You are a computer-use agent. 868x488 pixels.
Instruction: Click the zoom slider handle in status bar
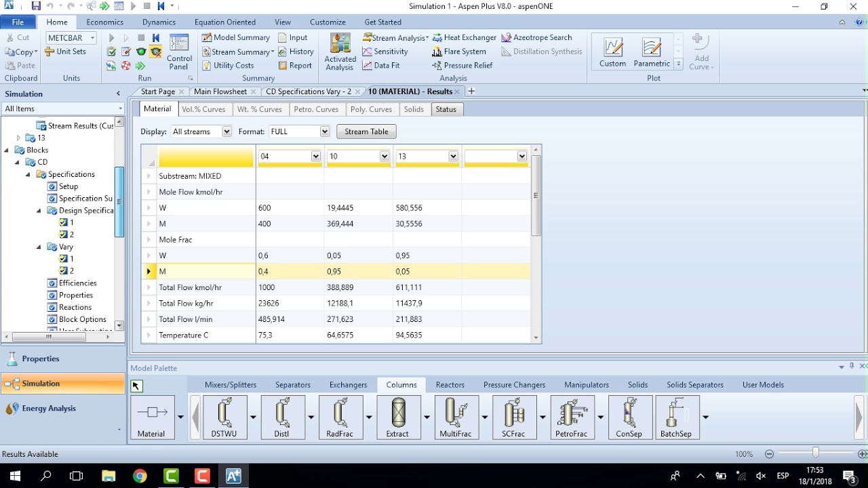pos(816,453)
